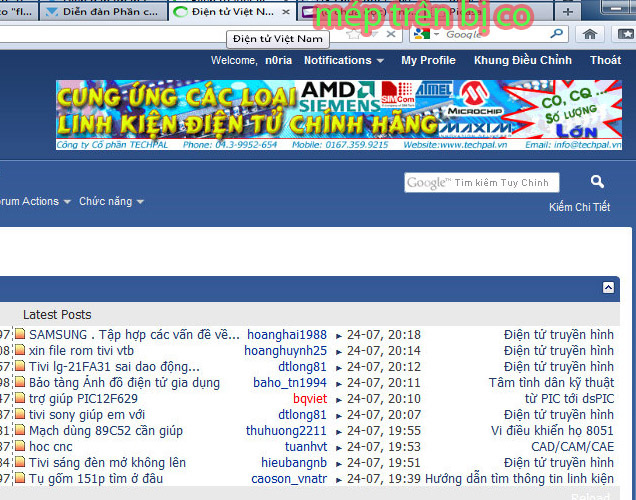Open Kiếm Chi Tiết advanced search

pyautogui.click(x=579, y=207)
